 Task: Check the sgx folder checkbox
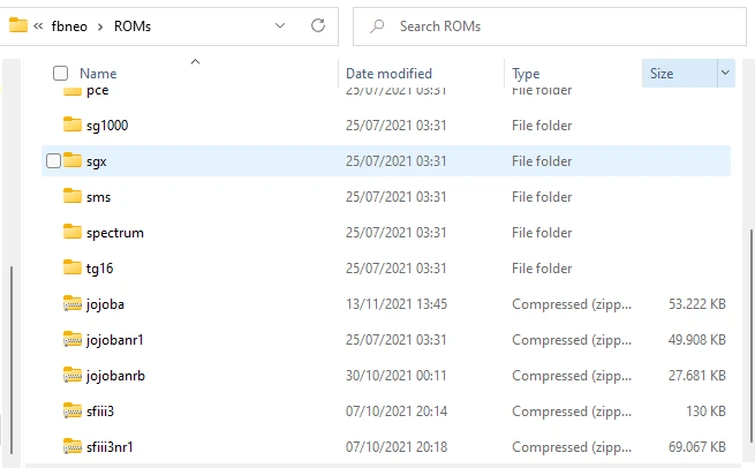54,161
